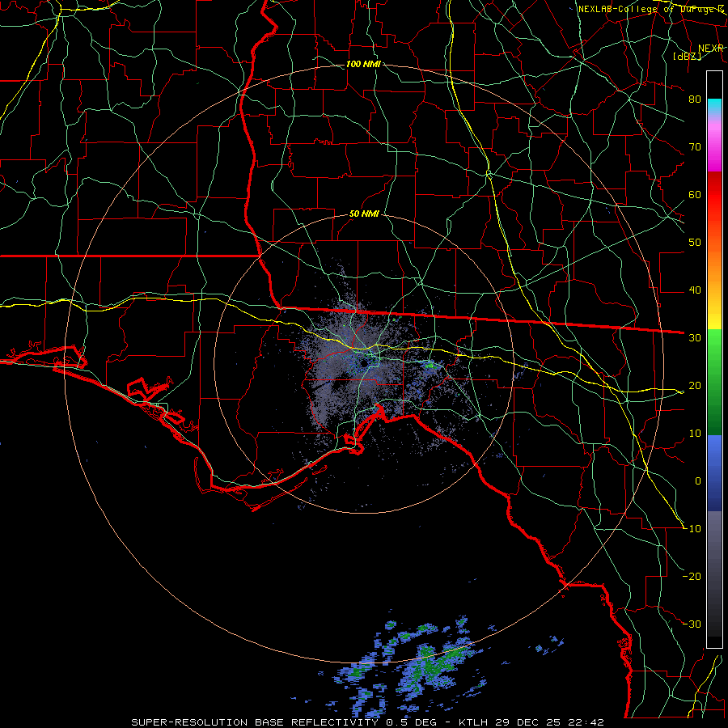The width and height of the screenshot is (728, 728).
Task: Click the offshore green echo cluster near the 100 NMI ring
Action: pyautogui.click(x=434, y=664)
